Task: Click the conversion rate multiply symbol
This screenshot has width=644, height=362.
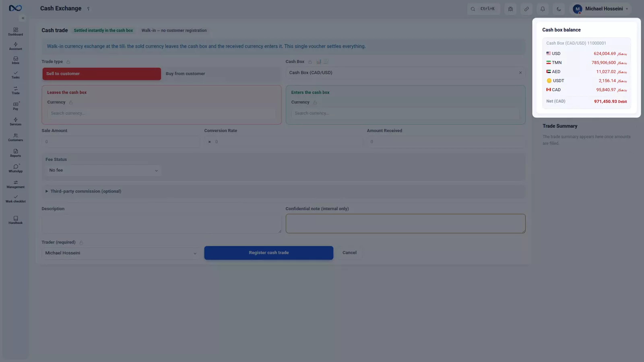Action: click(209, 142)
